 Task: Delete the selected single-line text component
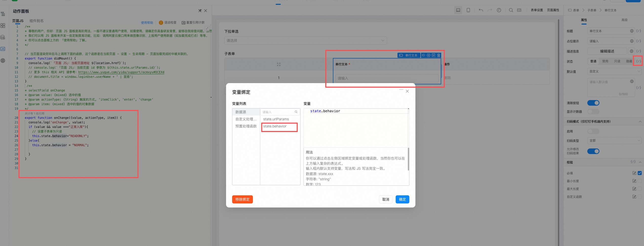pyautogui.click(x=439, y=55)
